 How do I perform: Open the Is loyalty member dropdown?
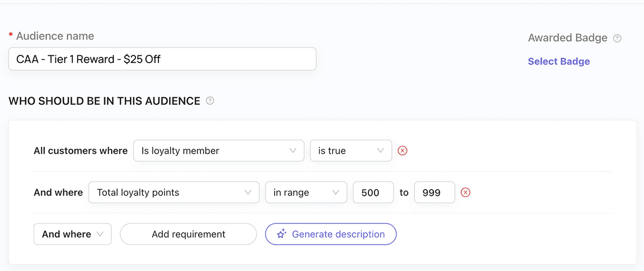[218, 150]
